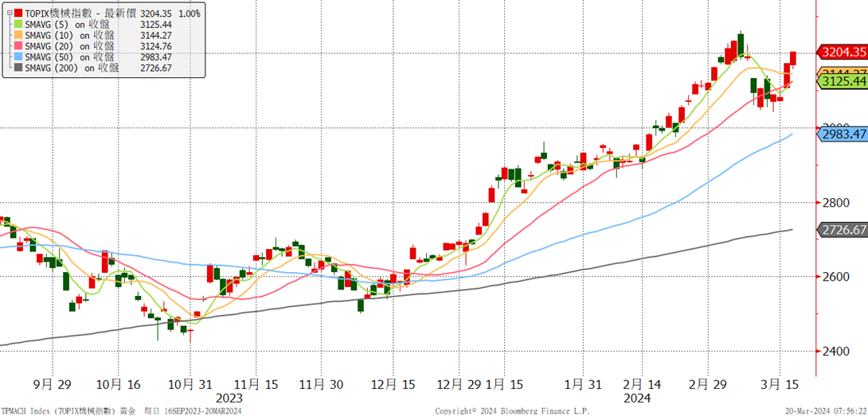
Task: Click blue SMAVG (50) color swatch
Action: point(18,57)
